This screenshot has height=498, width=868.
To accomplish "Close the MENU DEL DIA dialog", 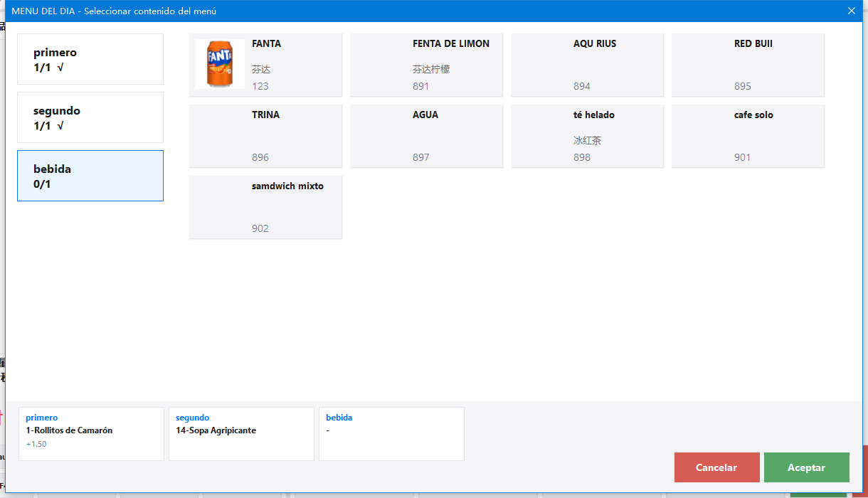I will click(x=851, y=11).
